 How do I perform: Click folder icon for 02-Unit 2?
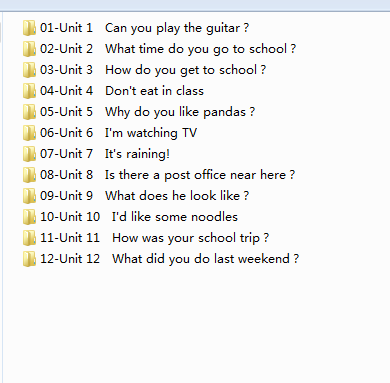point(29,49)
